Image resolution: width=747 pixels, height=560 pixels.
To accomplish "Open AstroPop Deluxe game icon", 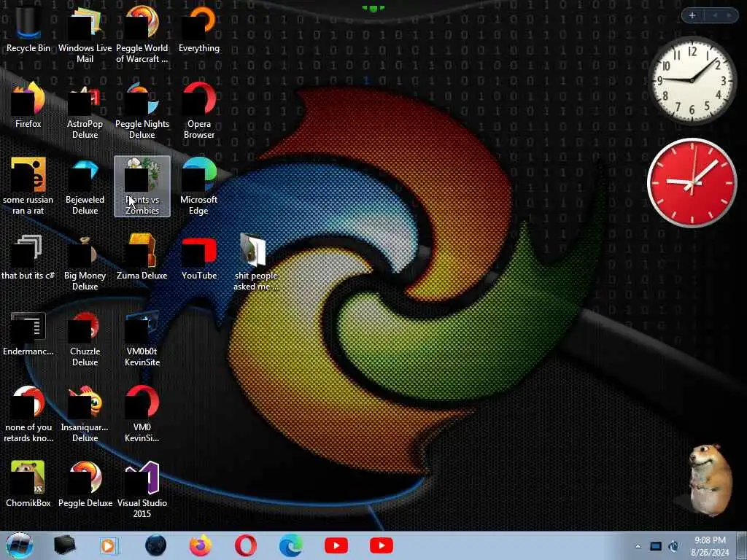I will coord(85,111).
